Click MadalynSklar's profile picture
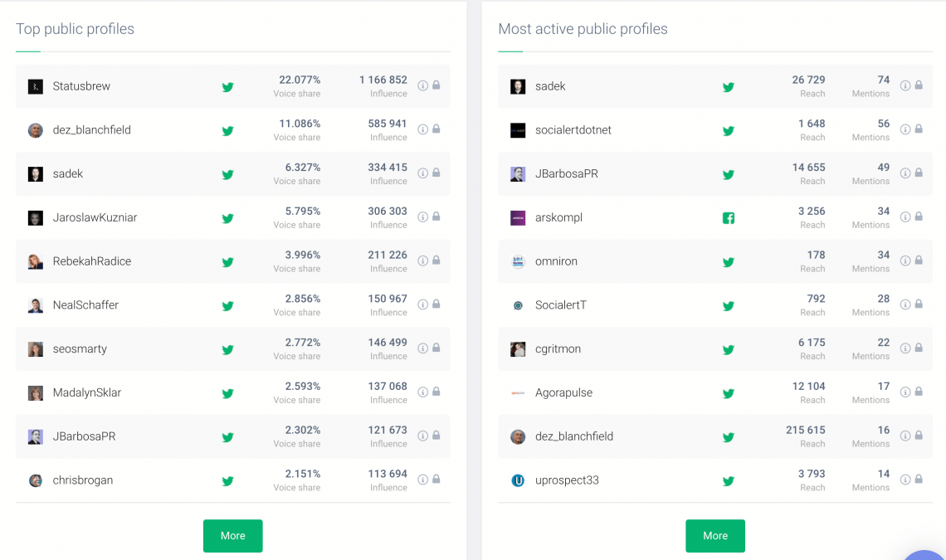This screenshot has height=560, width=946. click(36, 393)
